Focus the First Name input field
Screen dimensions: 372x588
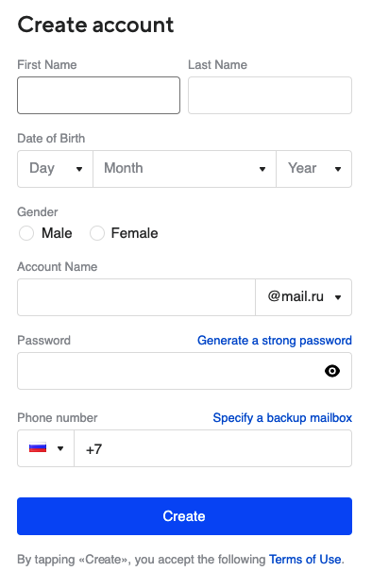point(98,95)
